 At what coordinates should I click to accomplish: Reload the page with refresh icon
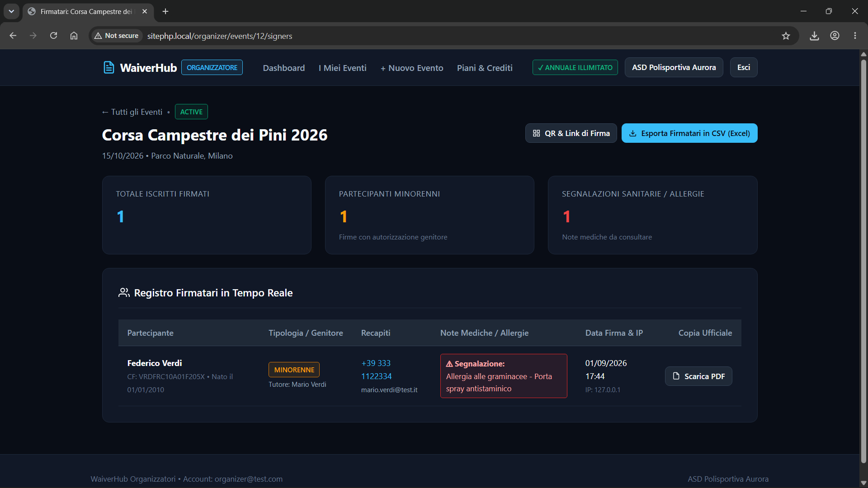pyautogui.click(x=53, y=36)
